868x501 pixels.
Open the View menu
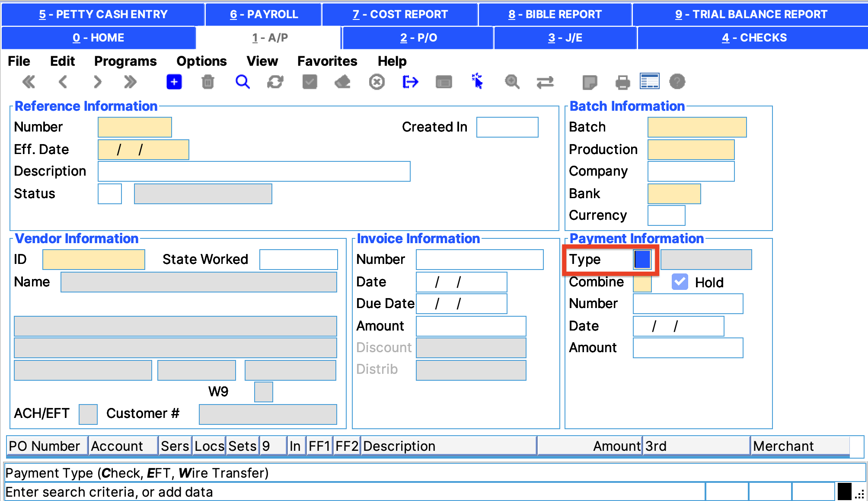pyautogui.click(x=262, y=61)
